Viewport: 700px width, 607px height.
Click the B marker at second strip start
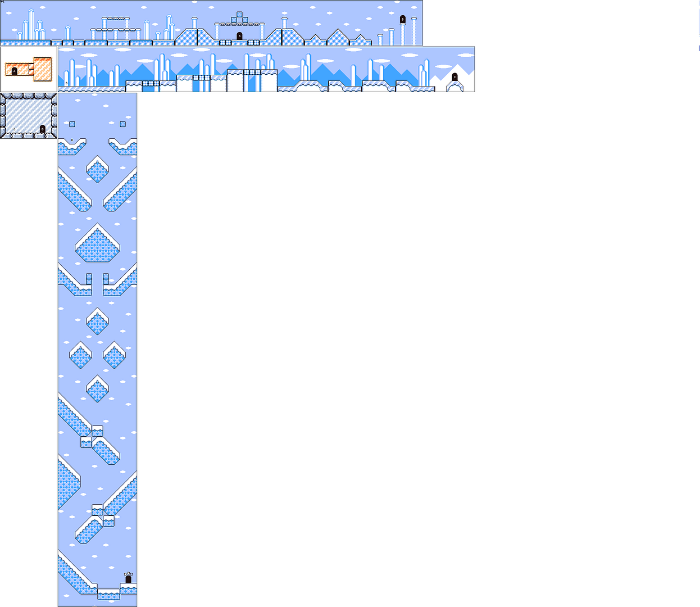[x=66, y=83]
